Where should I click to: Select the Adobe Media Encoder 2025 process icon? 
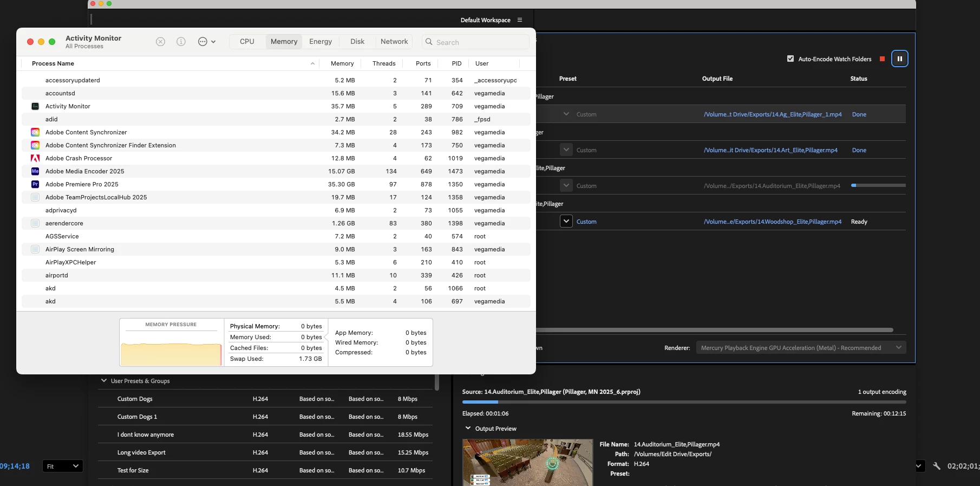click(x=35, y=171)
